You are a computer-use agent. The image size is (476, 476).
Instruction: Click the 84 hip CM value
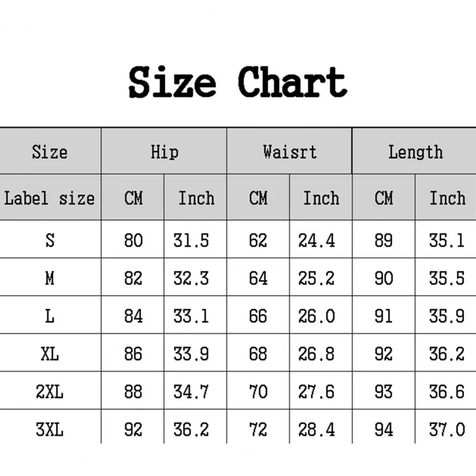point(133,316)
